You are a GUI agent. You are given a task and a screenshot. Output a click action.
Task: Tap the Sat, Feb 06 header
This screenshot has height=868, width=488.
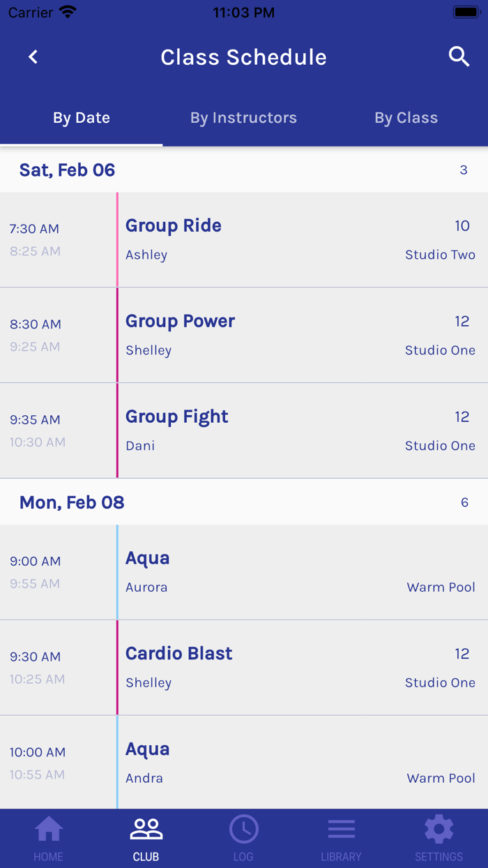(x=68, y=170)
